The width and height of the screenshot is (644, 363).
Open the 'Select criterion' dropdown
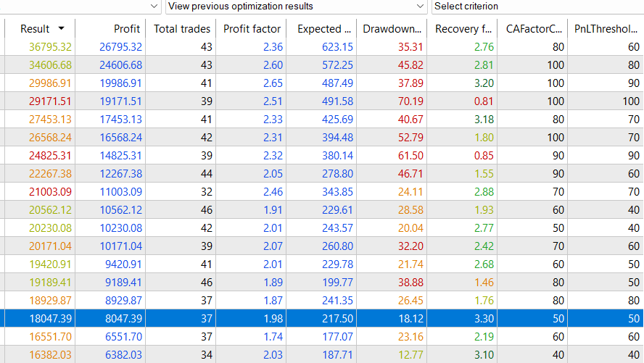point(537,7)
